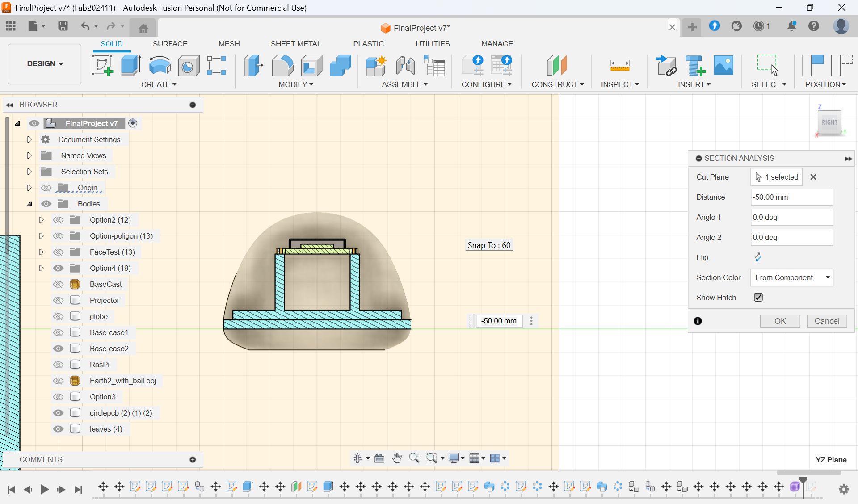Viewport: 858px width, 504px height.
Task: Switch to the PLASTIC tab
Action: 368,44
